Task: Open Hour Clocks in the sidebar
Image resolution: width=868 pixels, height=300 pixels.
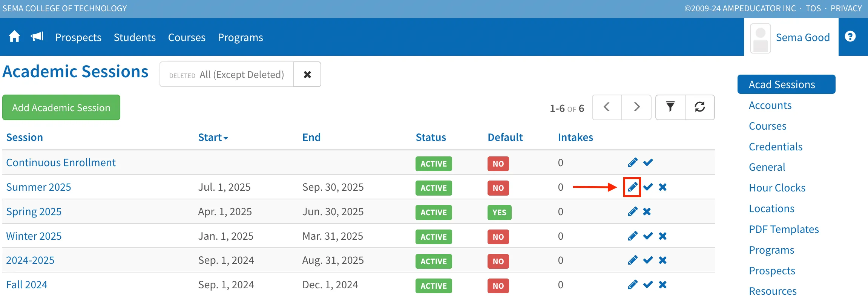Action: point(777,188)
